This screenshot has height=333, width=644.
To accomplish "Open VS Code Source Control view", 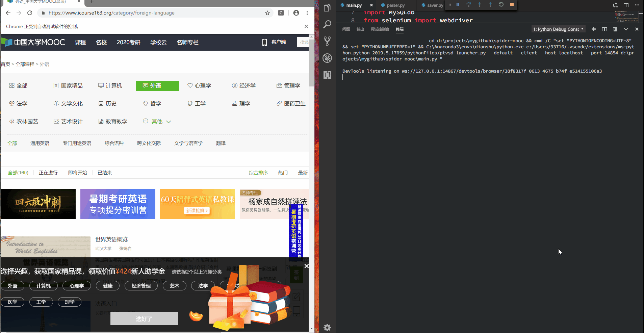I will tap(327, 41).
